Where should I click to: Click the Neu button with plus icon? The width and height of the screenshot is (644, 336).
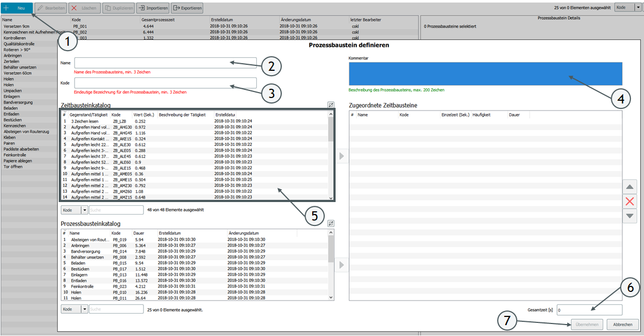click(x=16, y=8)
